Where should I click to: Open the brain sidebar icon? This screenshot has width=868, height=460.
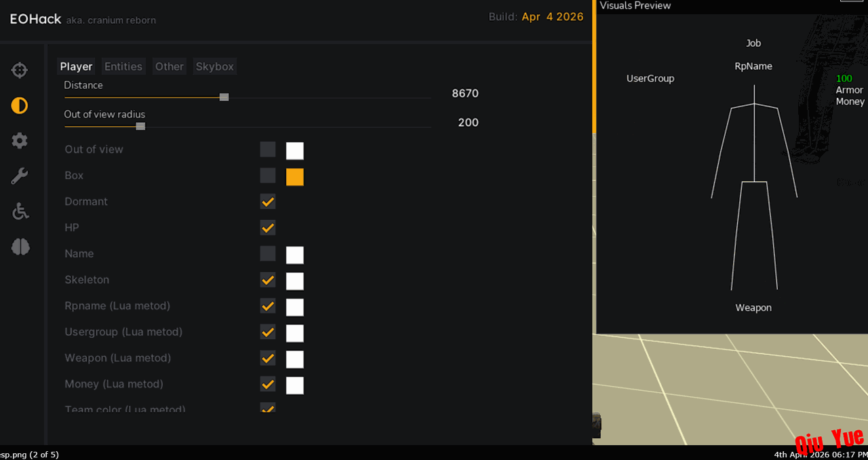(x=20, y=246)
